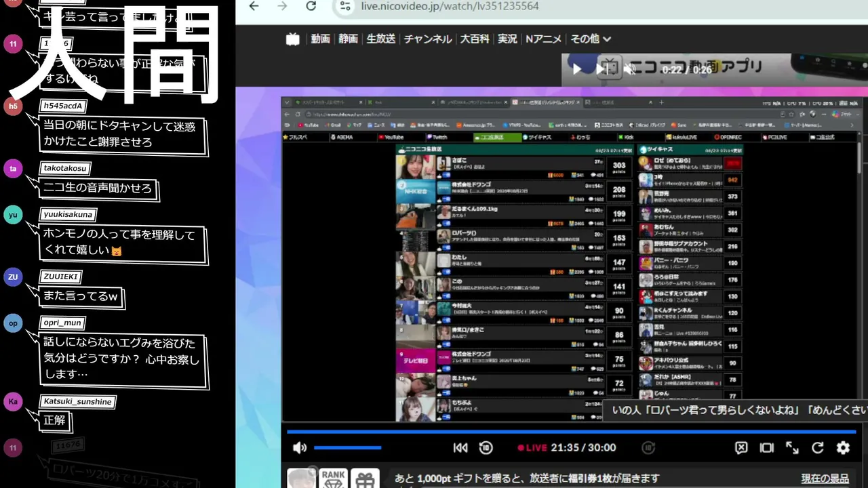Open the 実況 menu item
This screenshot has height=488, width=868.
point(507,39)
